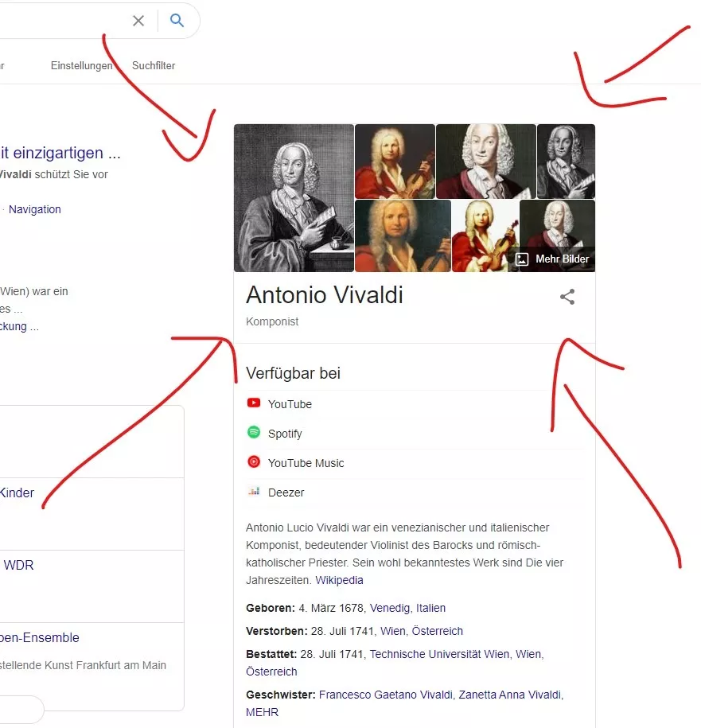
Task: Click the Navigation sitelink
Action: pos(35,209)
